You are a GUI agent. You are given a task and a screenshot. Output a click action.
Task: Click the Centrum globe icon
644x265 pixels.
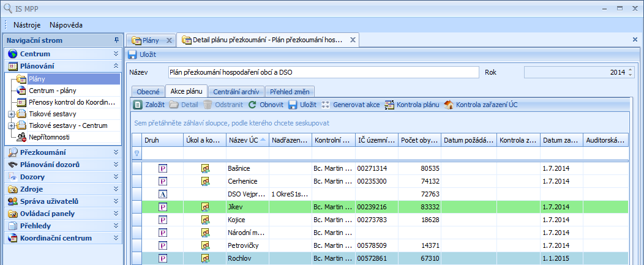pyautogui.click(x=13, y=54)
